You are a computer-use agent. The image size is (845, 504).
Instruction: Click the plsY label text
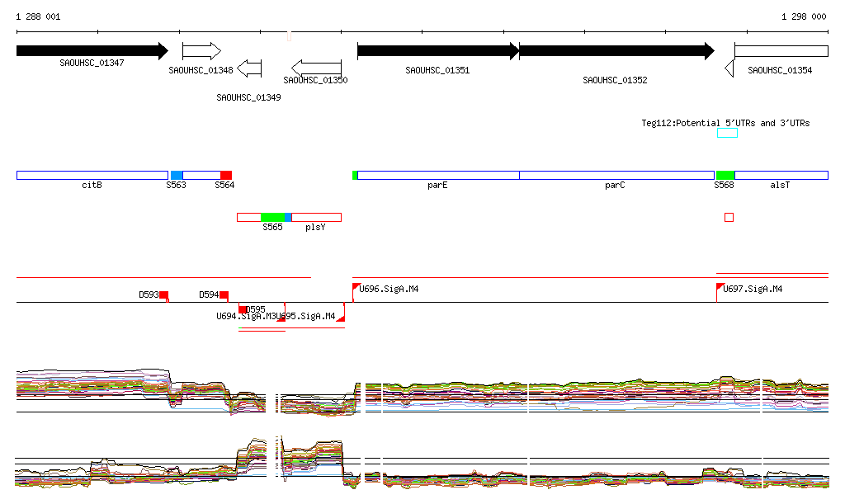(315, 227)
